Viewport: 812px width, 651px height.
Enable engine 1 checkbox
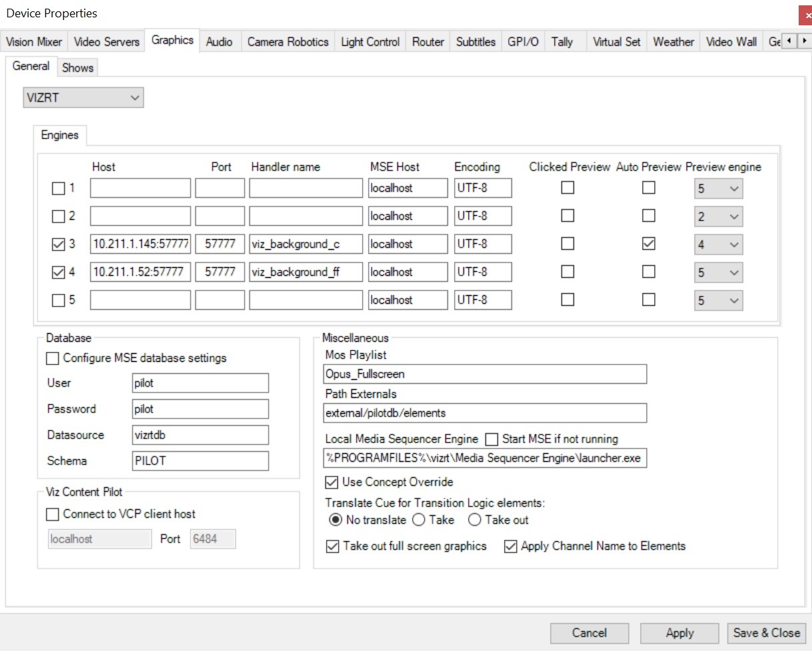pos(59,189)
